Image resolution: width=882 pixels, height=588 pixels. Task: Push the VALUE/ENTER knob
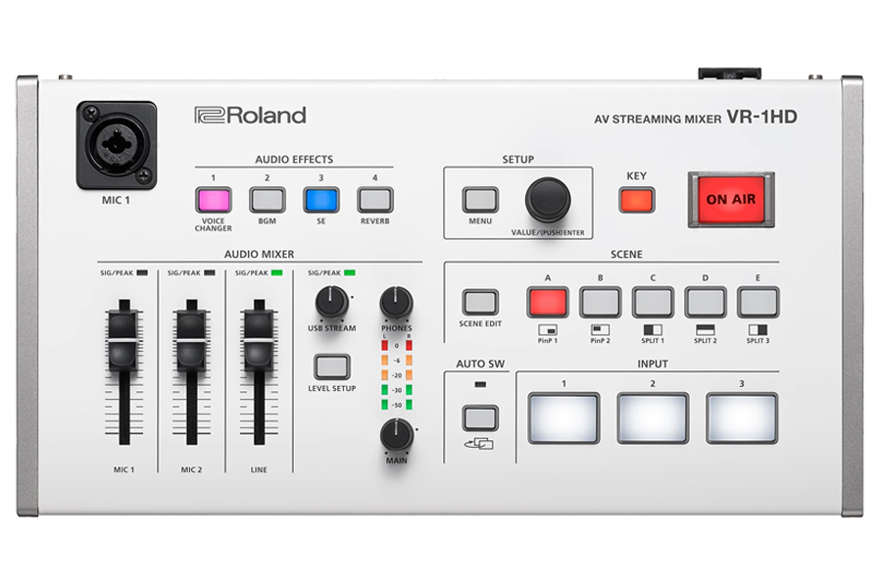point(548,200)
